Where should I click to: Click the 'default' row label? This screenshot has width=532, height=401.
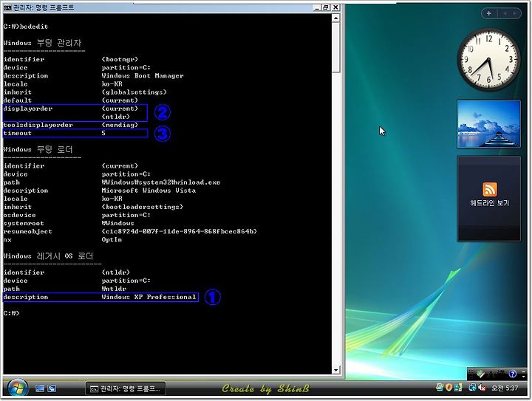click(17, 100)
